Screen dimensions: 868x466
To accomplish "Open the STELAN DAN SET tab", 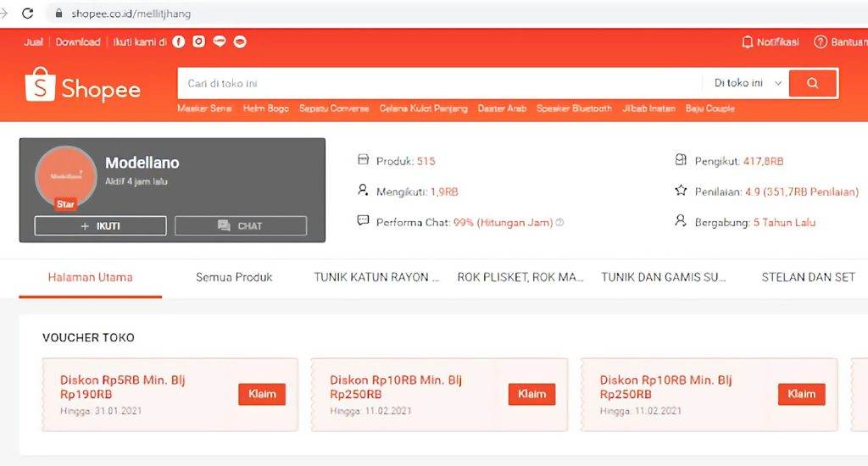I will click(808, 277).
